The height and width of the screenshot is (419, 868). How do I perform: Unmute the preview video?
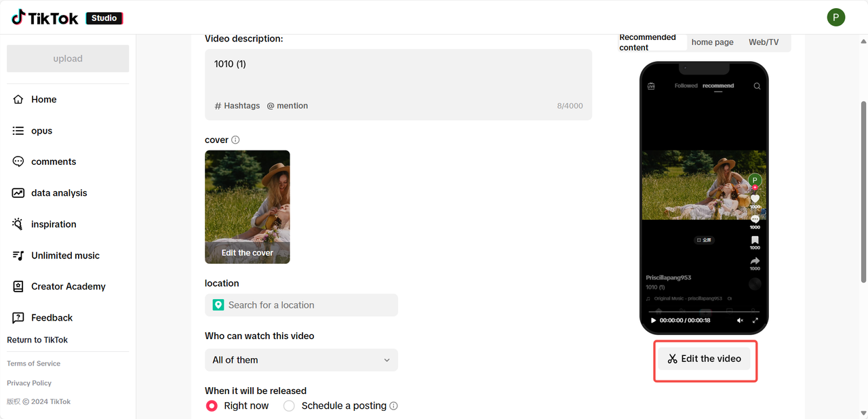(740, 320)
